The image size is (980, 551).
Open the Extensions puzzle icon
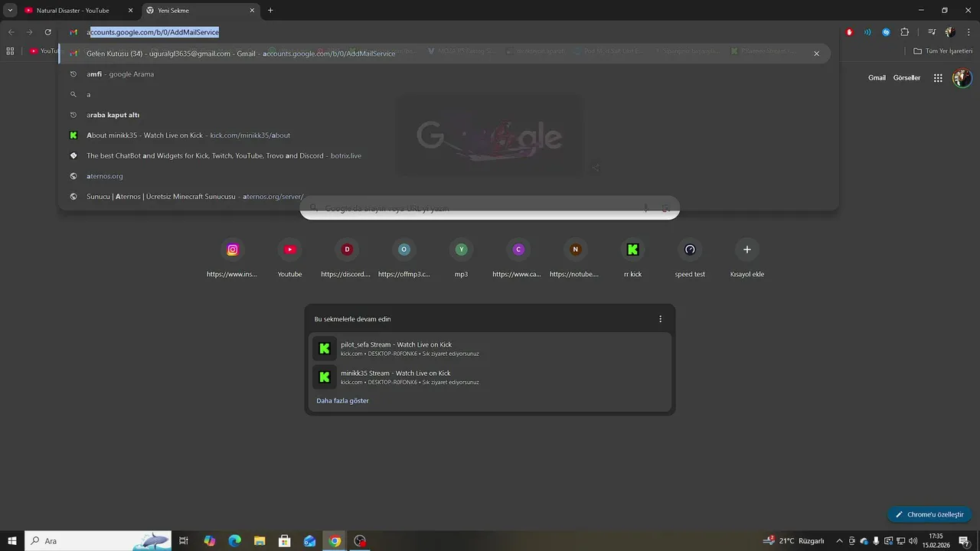[905, 32]
